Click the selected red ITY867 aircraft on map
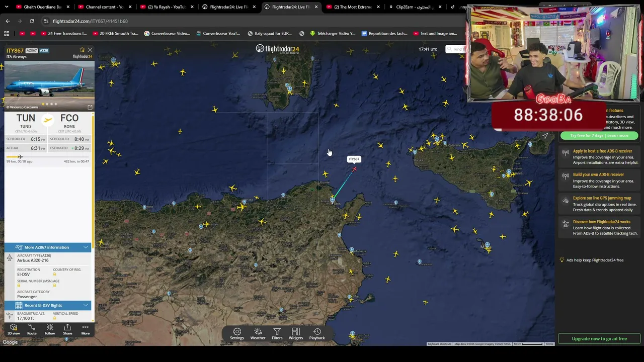The height and width of the screenshot is (362, 644). [x=354, y=169]
